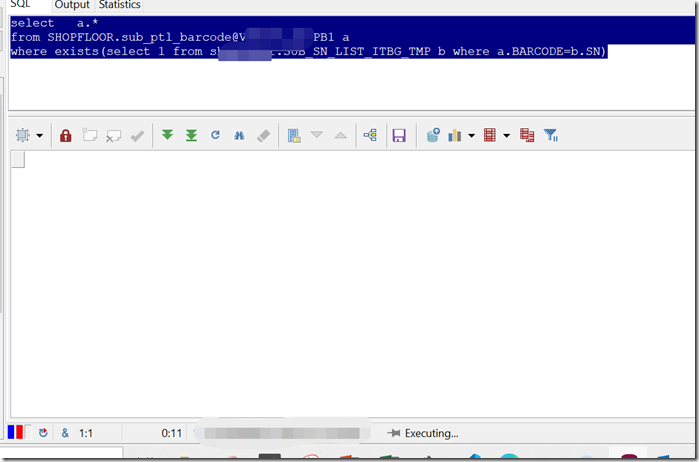699x462 pixels.
Task: Expand the selection mode dropdown arrow
Action: (x=40, y=136)
